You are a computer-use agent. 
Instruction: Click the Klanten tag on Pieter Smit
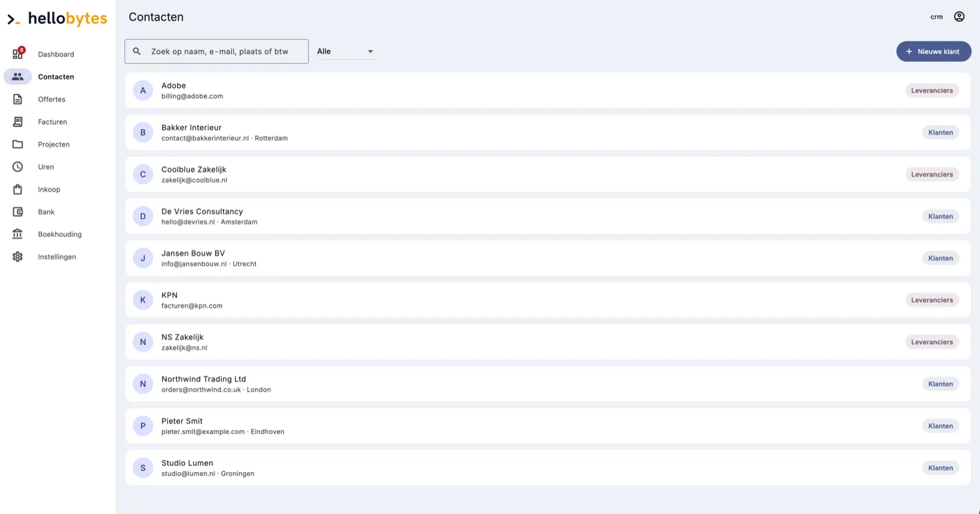941,426
